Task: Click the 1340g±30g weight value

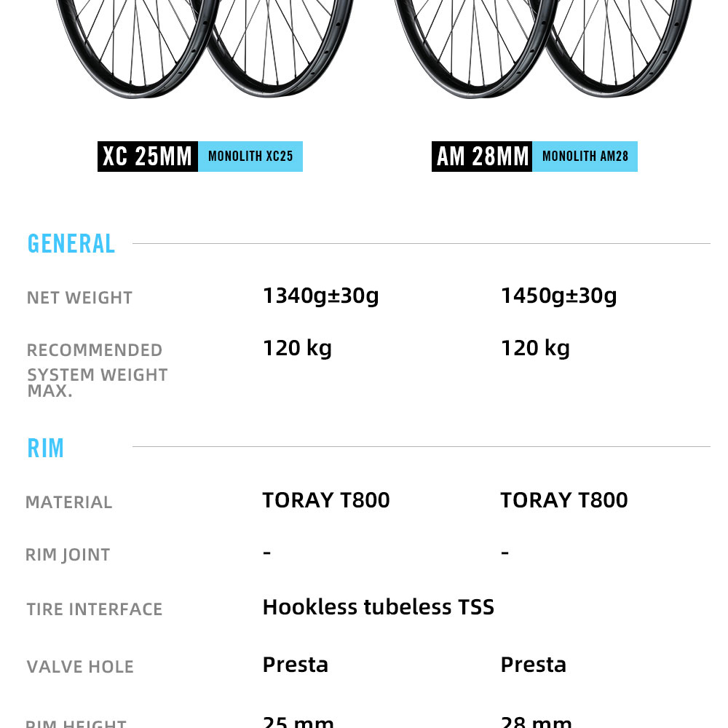Action: coord(320,296)
